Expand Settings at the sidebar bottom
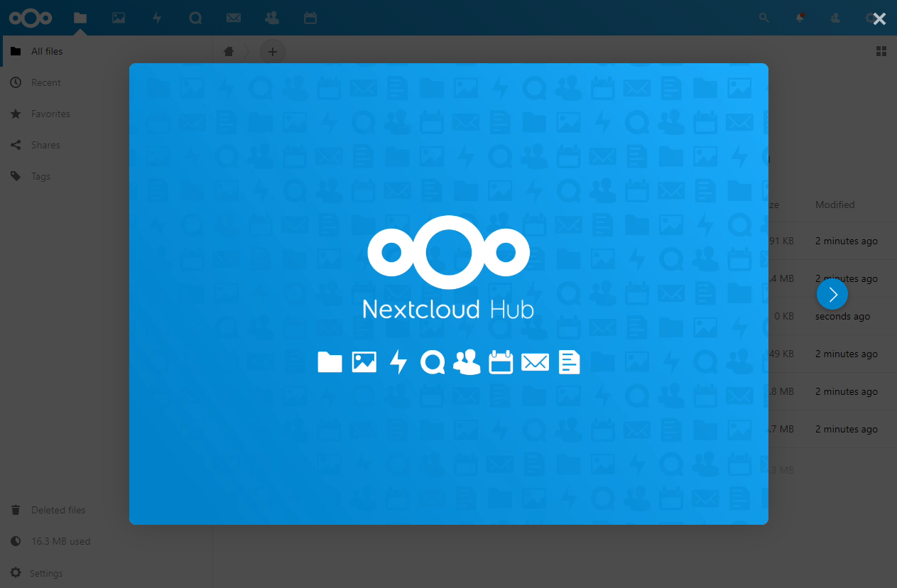This screenshot has height=588, width=897. click(x=107, y=573)
